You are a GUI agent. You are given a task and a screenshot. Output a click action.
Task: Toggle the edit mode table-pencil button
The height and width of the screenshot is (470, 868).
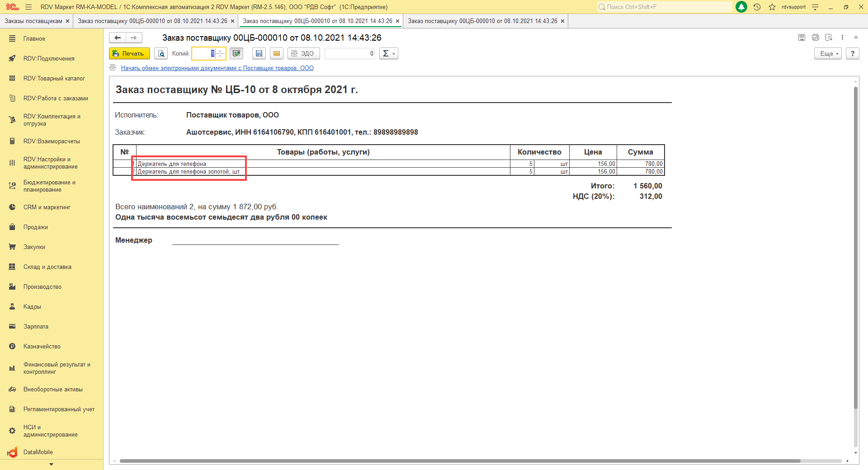pyautogui.click(x=236, y=53)
